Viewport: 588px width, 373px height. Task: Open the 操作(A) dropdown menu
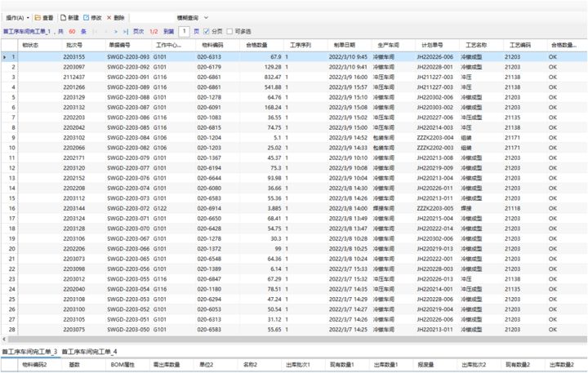(x=17, y=18)
